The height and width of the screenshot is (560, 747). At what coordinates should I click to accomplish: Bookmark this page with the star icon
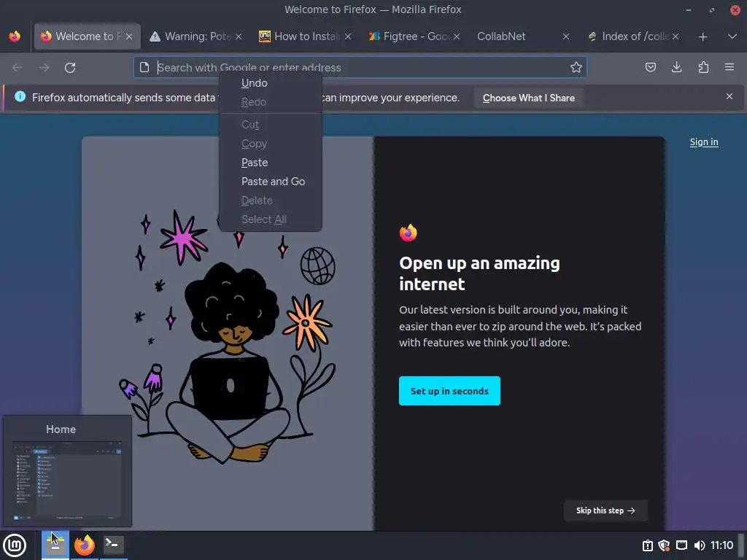coord(576,67)
